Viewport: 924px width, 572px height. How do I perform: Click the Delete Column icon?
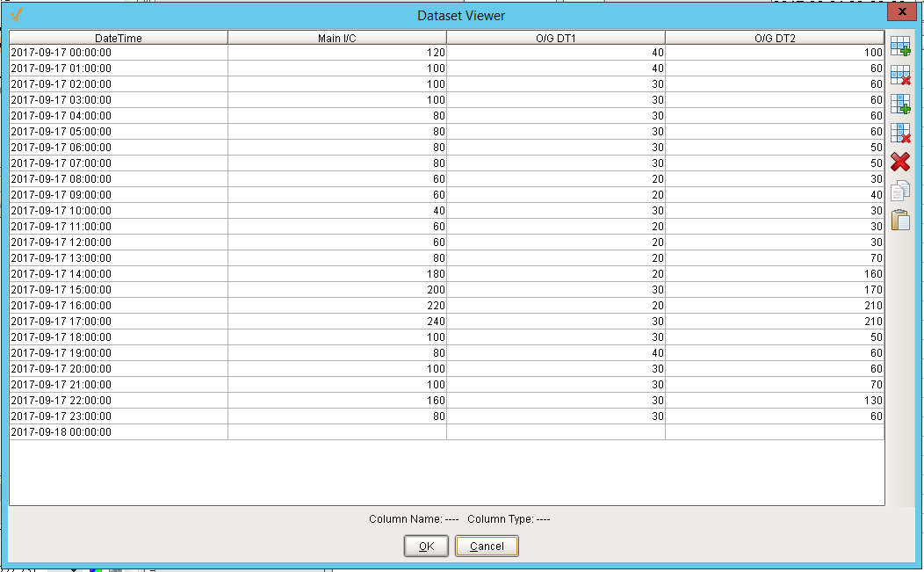point(899,133)
